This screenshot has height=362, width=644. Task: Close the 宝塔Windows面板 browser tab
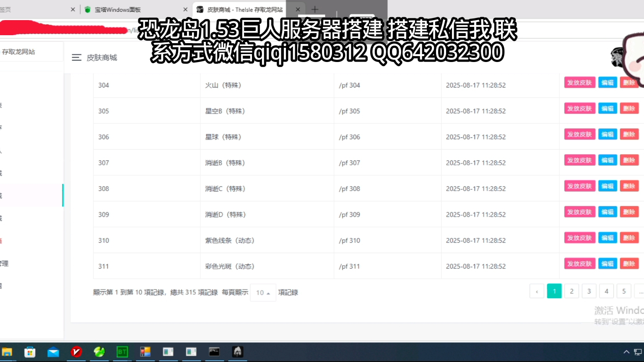tap(185, 9)
